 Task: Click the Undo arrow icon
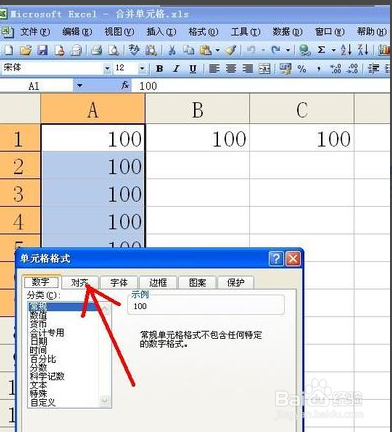[x=251, y=50]
